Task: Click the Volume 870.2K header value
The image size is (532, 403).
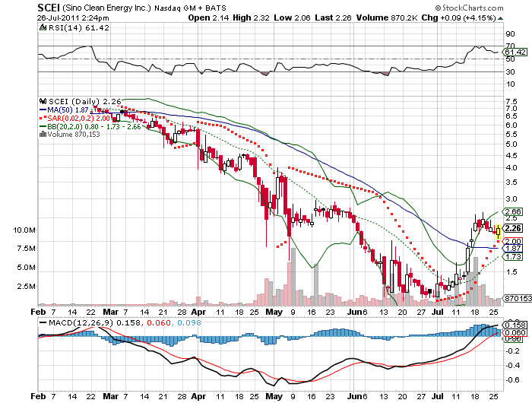Action: tap(387, 17)
